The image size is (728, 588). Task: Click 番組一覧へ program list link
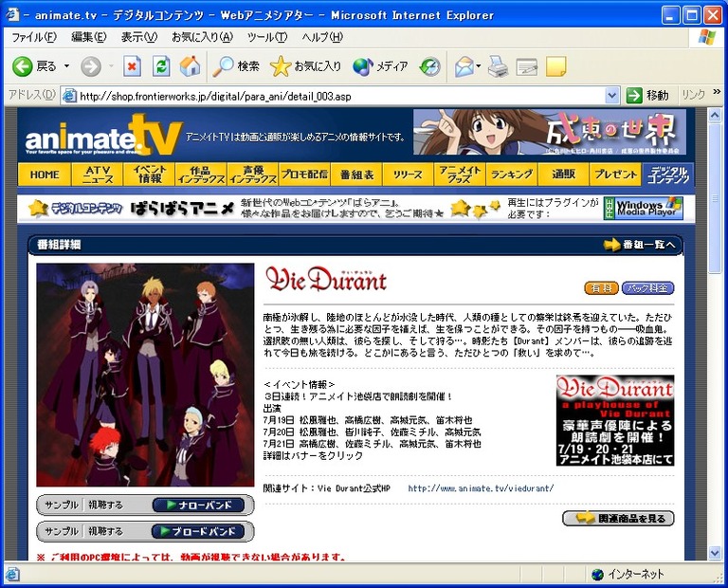pos(639,245)
